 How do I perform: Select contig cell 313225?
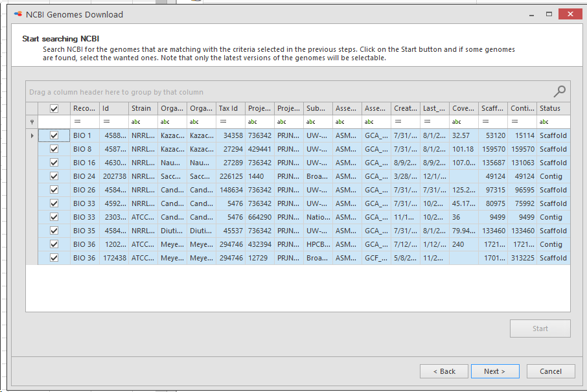click(522, 258)
